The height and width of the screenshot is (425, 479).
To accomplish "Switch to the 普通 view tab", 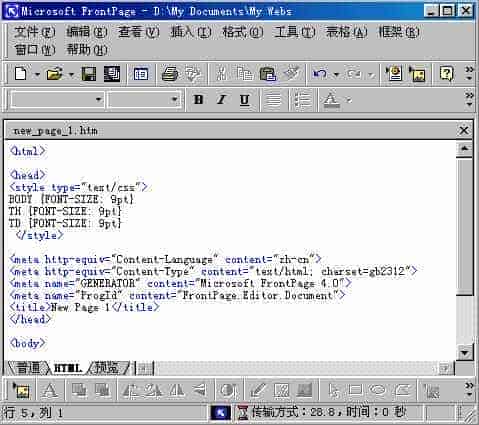I will click(x=28, y=368).
